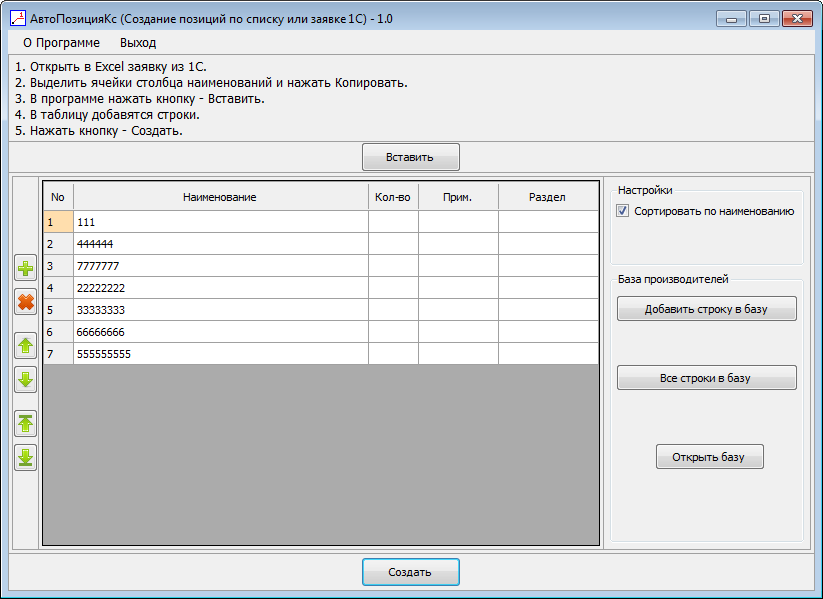Image resolution: width=823 pixels, height=599 pixels.
Task: Click the 'Наименование' column header
Action: [220, 197]
